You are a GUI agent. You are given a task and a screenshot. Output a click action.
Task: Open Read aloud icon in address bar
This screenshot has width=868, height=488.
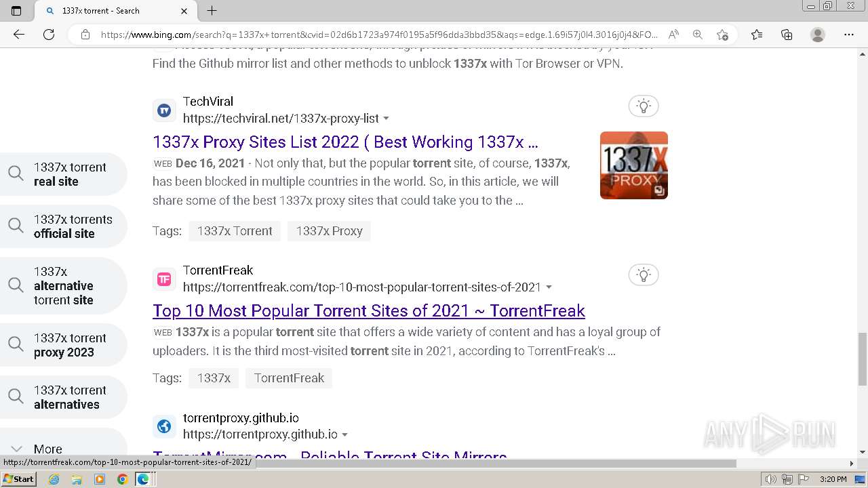(x=673, y=35)
